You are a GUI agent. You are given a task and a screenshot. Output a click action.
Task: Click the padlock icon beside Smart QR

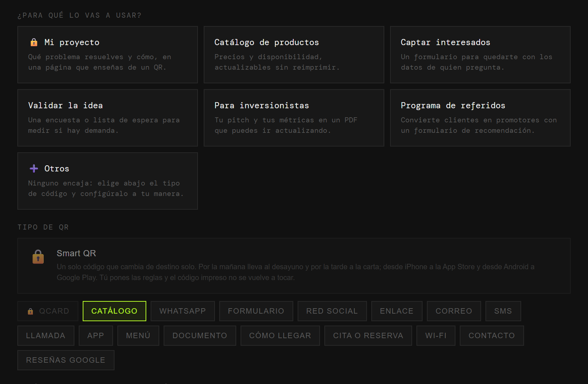coord(38,257)
